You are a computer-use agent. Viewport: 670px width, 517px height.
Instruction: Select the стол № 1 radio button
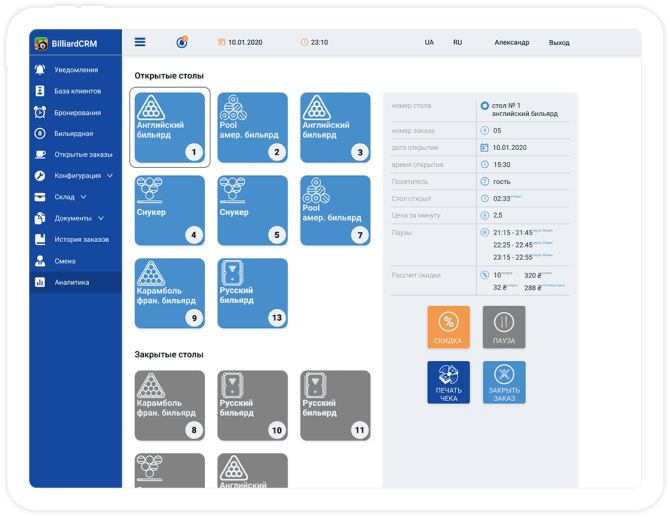tap(485, 105)
